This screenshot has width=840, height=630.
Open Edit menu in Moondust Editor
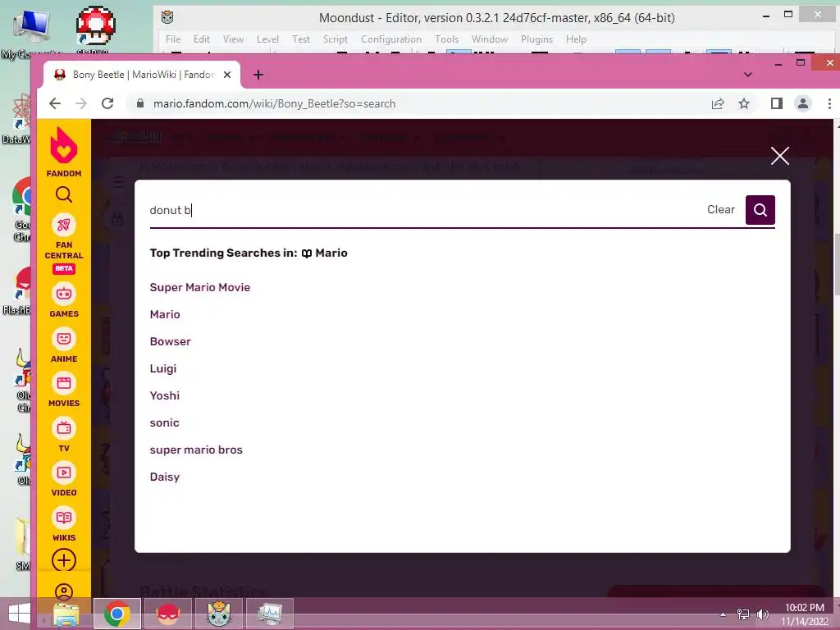pyautogui.click(x=202, y=39)
